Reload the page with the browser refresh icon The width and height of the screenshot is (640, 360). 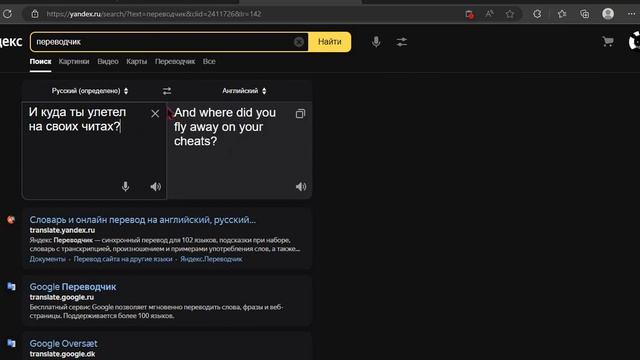7,14
